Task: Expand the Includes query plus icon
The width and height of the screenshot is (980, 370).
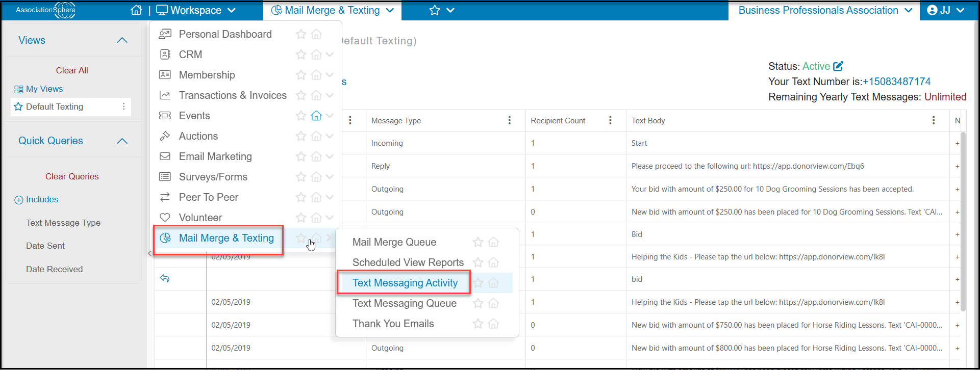Action: 19,200
